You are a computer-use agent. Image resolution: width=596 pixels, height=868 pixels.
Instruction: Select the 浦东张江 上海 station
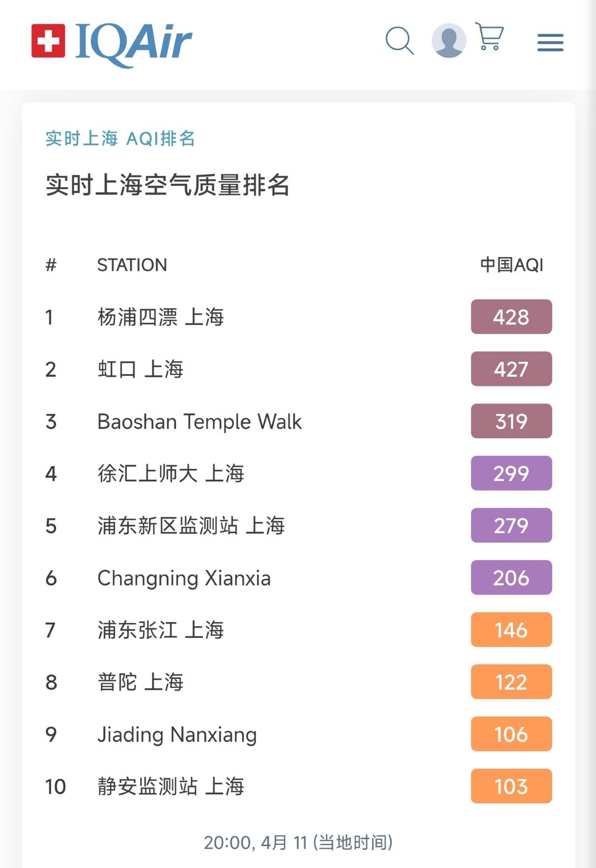(161, 630)
